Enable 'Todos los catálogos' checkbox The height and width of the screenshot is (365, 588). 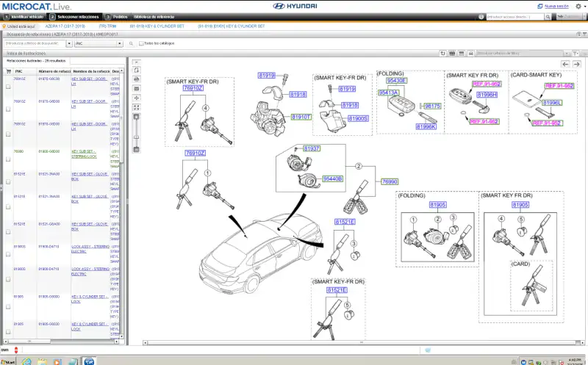(141, 43)
